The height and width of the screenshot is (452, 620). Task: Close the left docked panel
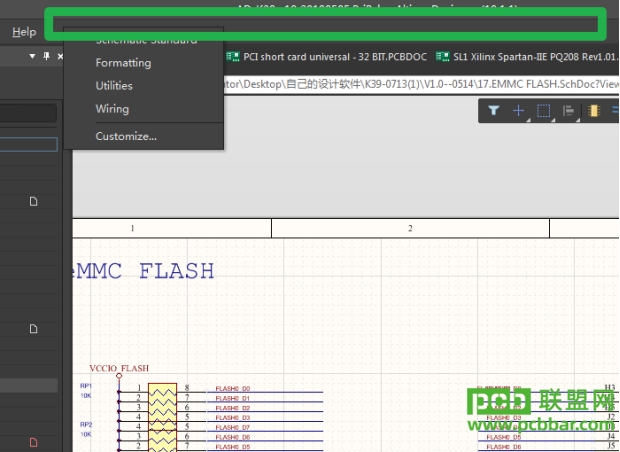[x=60, y=57]
